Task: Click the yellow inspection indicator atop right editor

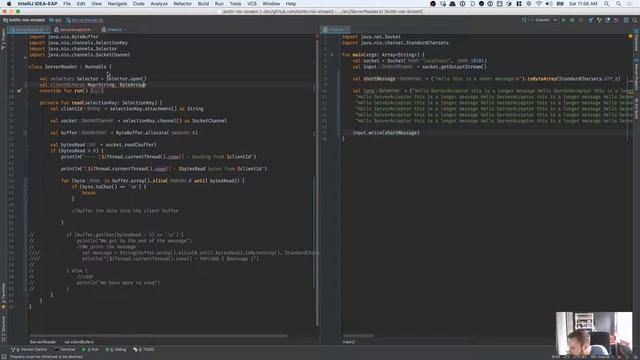Action: click(630, 36)
